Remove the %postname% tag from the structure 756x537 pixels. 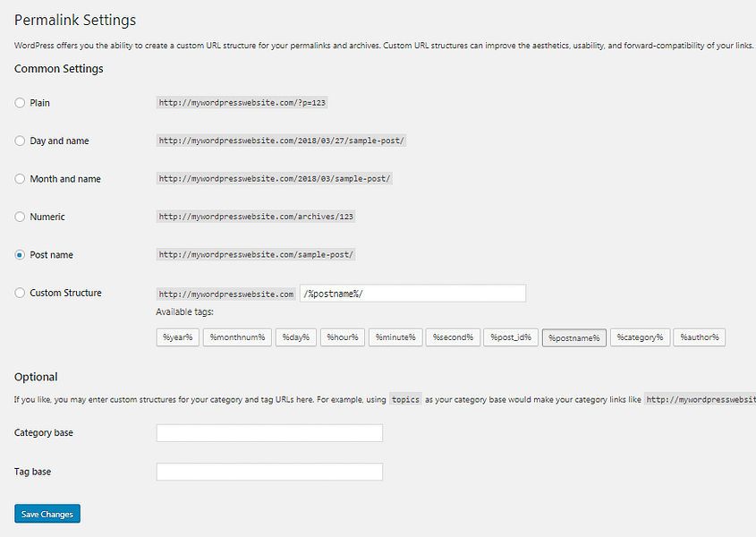click(x=573, y=337)
